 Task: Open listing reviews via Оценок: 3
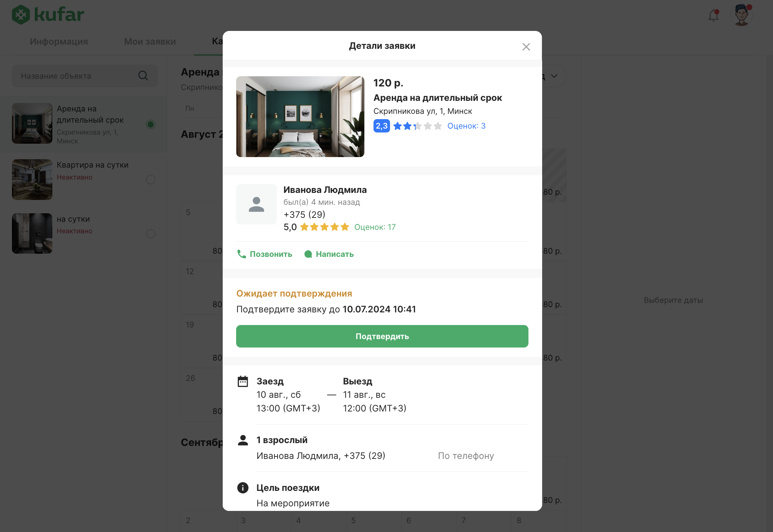466,126
